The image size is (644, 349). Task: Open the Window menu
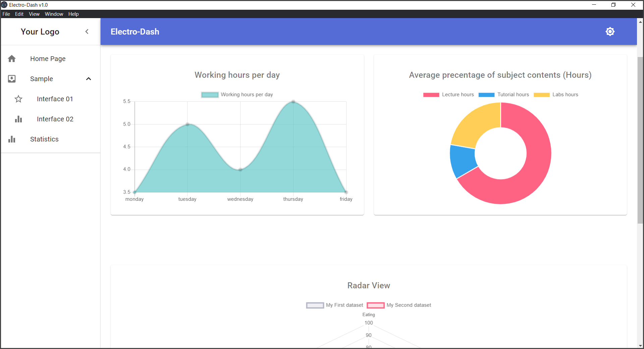54,14
